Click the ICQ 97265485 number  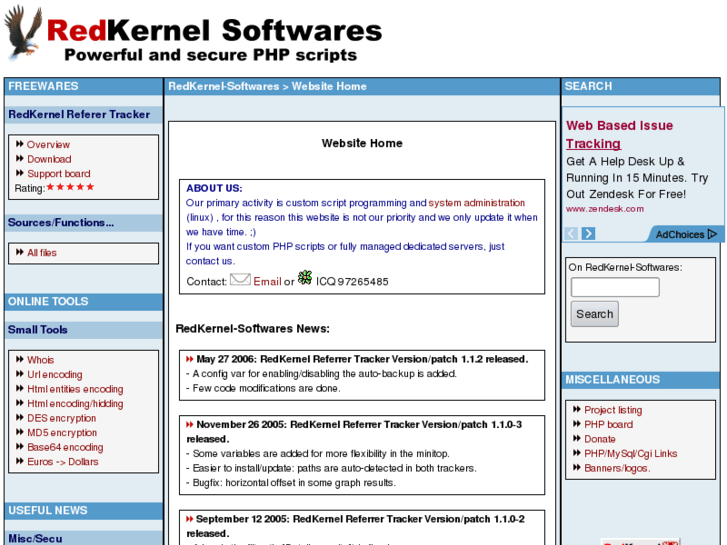[x=352, y=282]
